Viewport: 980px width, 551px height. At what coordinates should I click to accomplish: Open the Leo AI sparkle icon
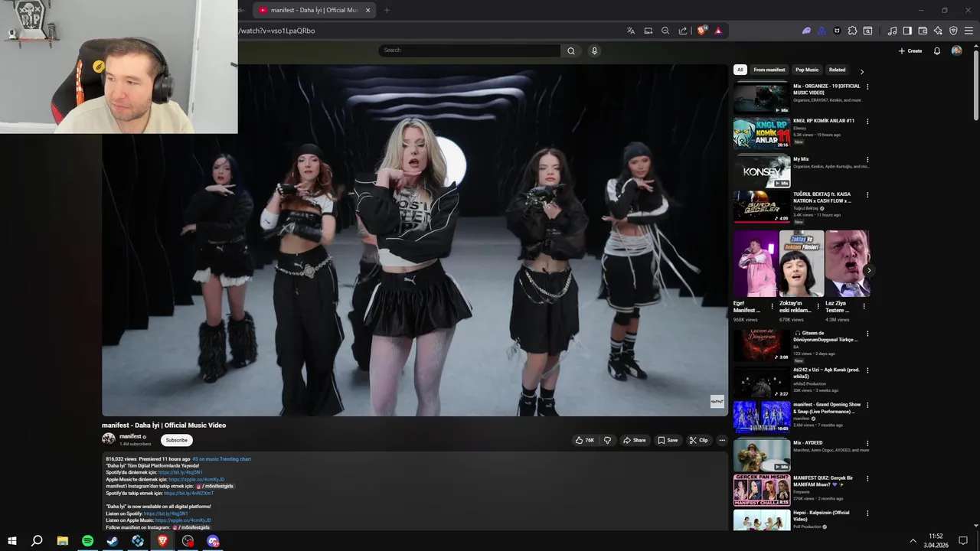[x=938, y=31]
